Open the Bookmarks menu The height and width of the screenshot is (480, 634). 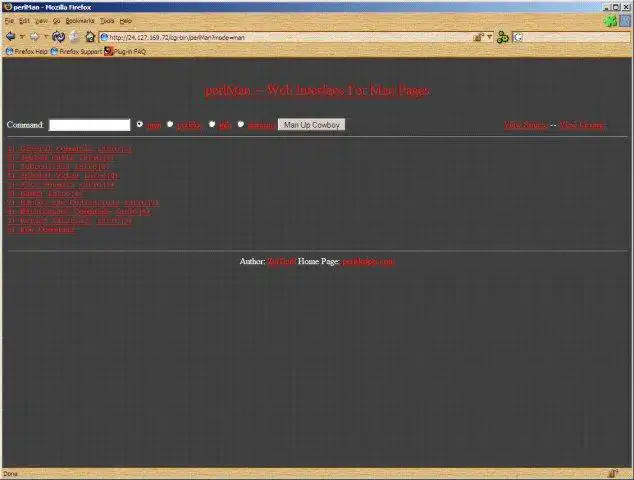80,21
